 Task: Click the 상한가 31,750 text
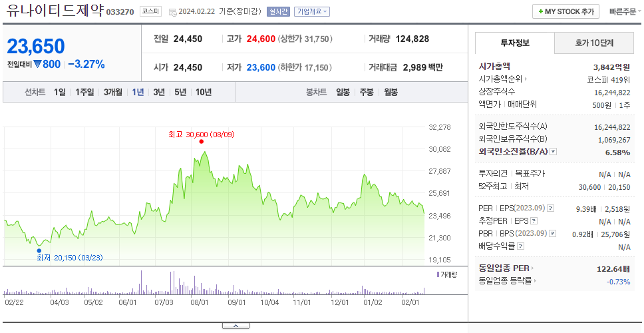[x=305, y=39]
